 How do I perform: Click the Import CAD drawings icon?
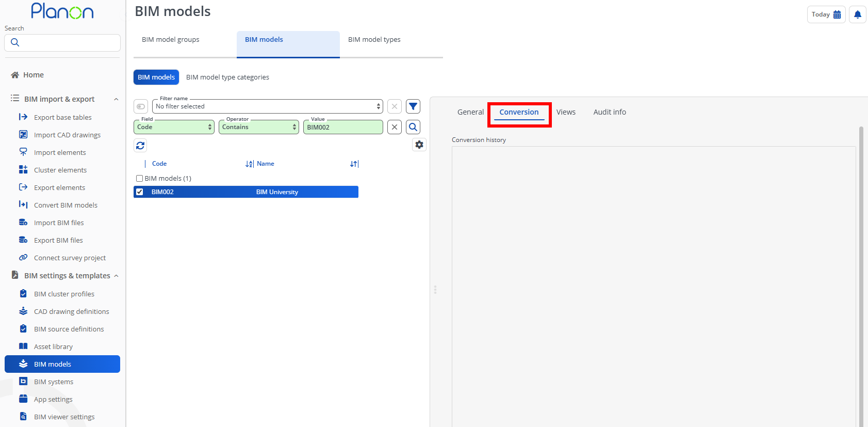coord(23,135)
